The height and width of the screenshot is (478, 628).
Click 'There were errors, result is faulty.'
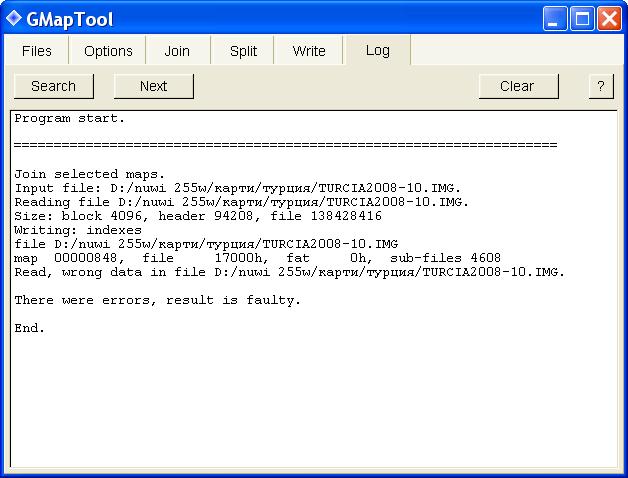pyautogui.click(x=157, y=300)
